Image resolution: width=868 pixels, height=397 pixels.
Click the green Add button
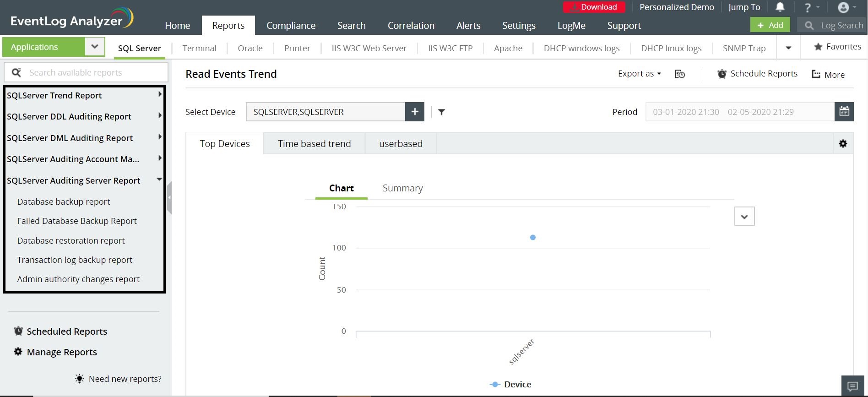(x=770, y=25)
